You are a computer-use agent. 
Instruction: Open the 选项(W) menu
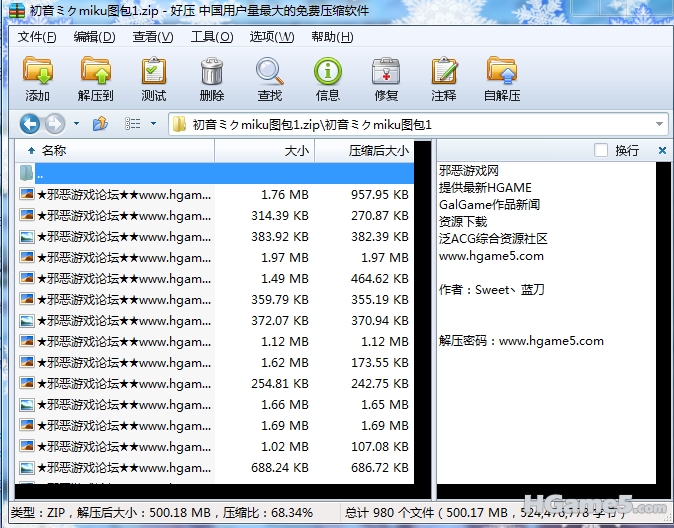tap(272, 37)
